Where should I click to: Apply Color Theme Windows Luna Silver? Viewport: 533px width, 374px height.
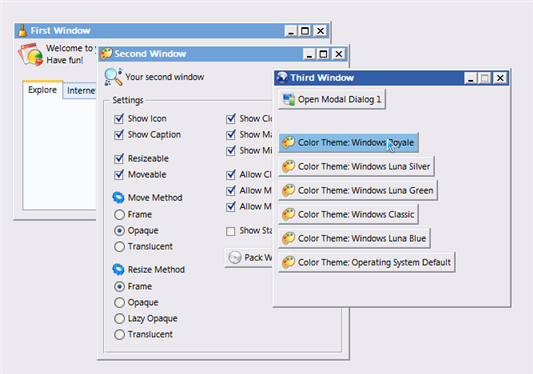pos(356,167)
